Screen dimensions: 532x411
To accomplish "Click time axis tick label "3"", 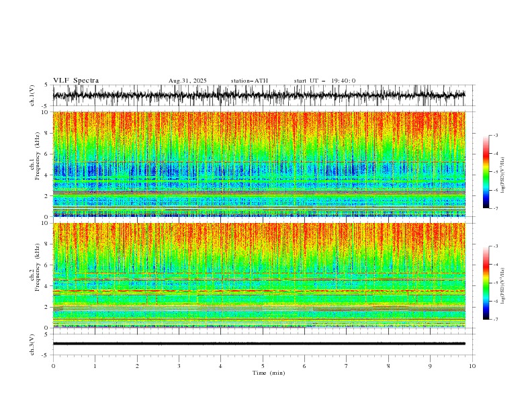I will (179, 366).
